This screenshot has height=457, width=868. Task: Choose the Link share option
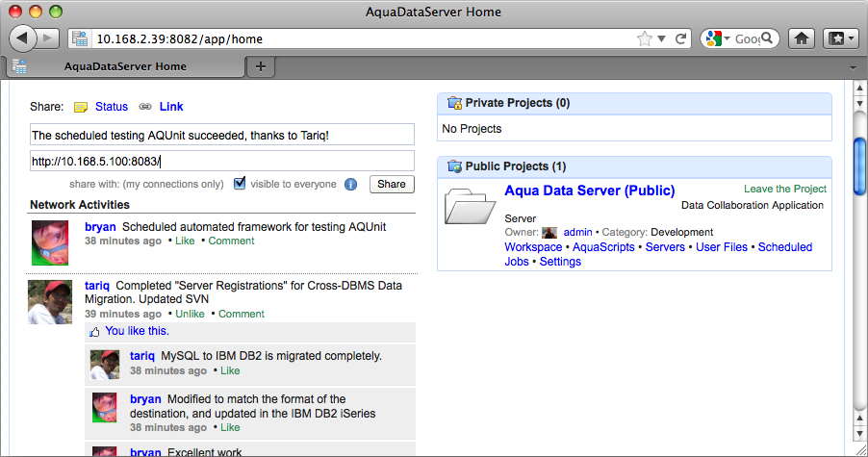pyautogui.click(x=171, y=107)
